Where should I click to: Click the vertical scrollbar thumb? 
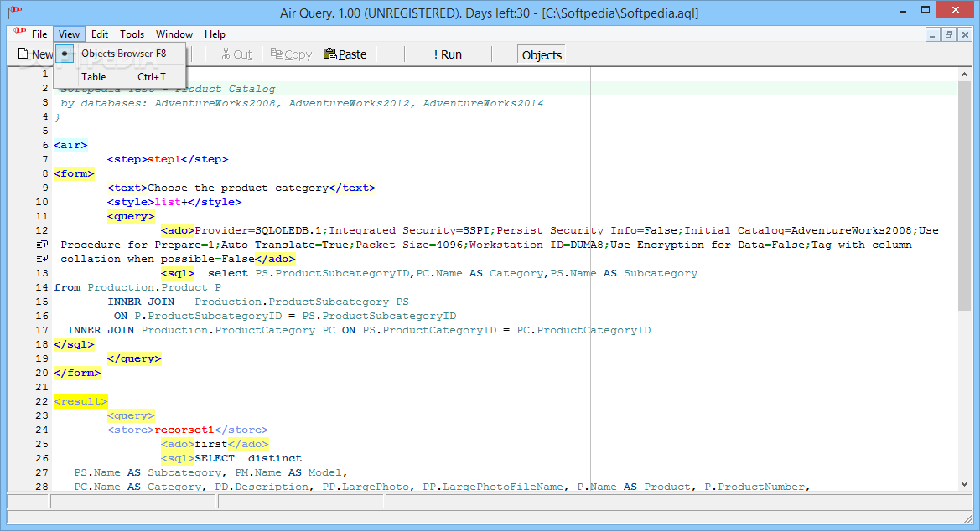pyautogui.click(x=964, y=195)
